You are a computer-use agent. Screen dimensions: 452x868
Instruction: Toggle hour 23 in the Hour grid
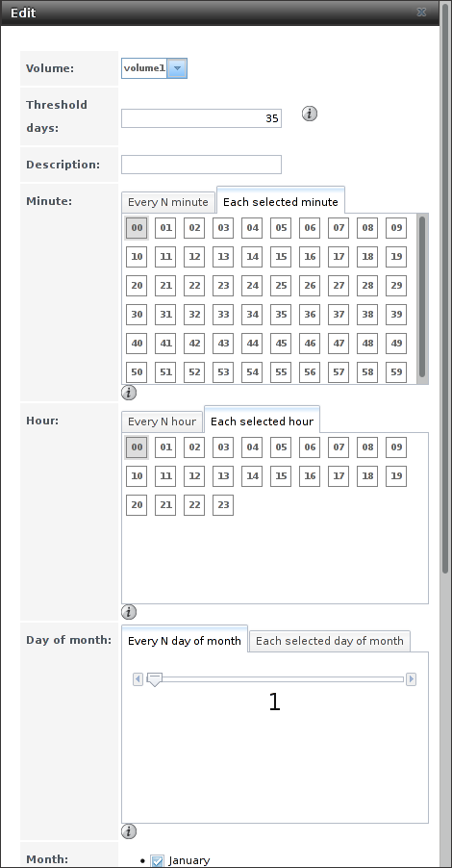(x=223, y=505)
